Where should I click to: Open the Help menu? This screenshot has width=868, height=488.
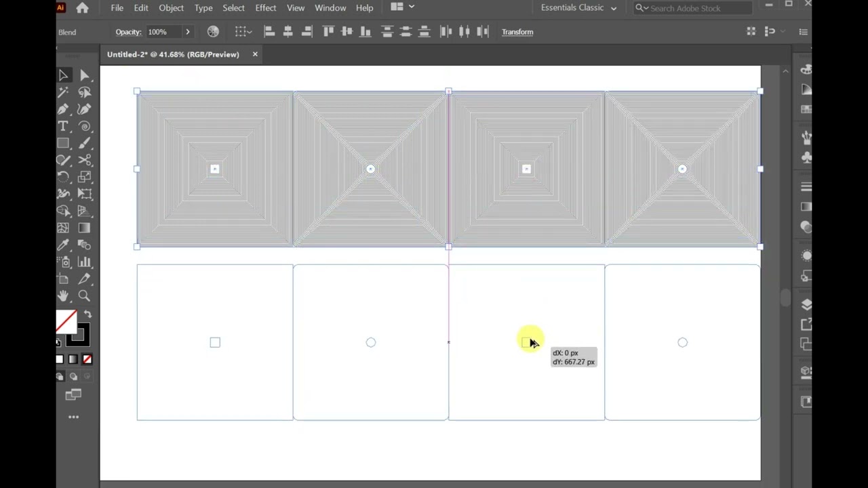365,7
